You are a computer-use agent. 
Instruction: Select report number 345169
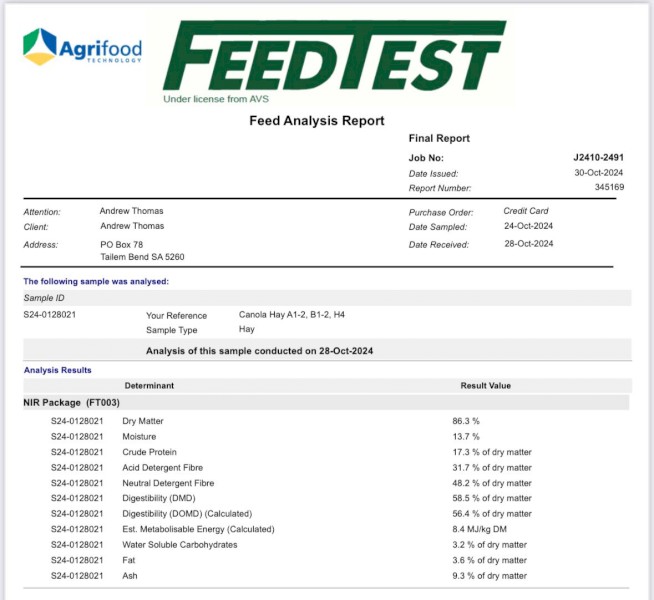pyautogui.click(x=609, y=187)
